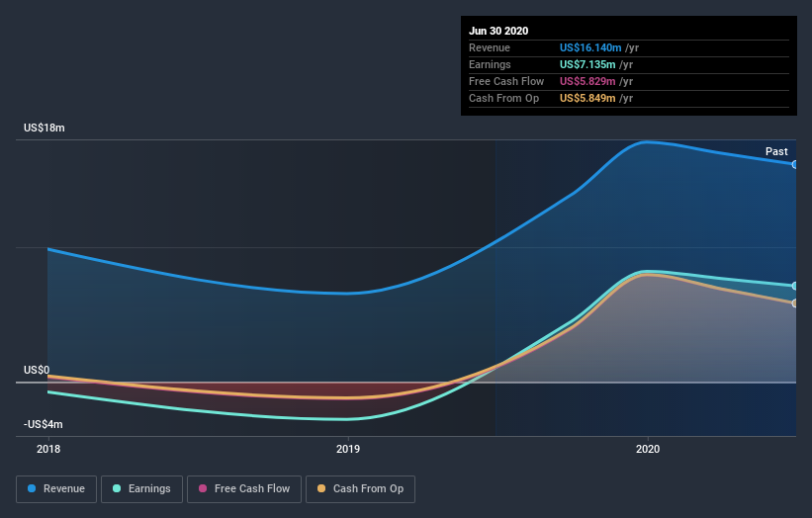Toggle the Earnings legend button
Screen dimensions: 812x518
[x=141, y=489]
